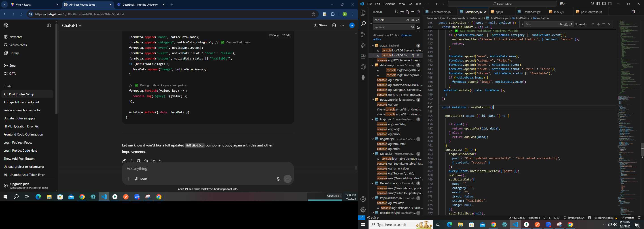Click the dictate microphone icon in ChatGPT
The image size is (644, 229).
[278, 179]
